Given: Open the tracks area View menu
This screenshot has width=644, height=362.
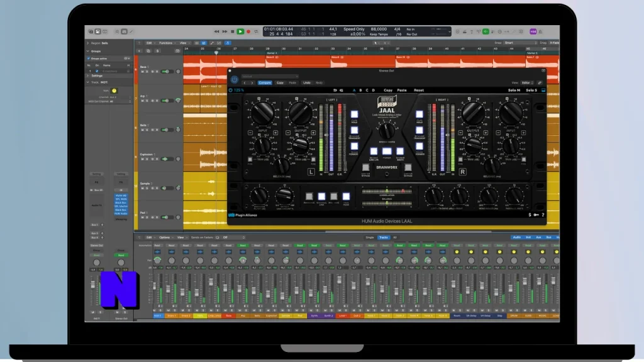Looking at the screenshot, I should [184, 43].
